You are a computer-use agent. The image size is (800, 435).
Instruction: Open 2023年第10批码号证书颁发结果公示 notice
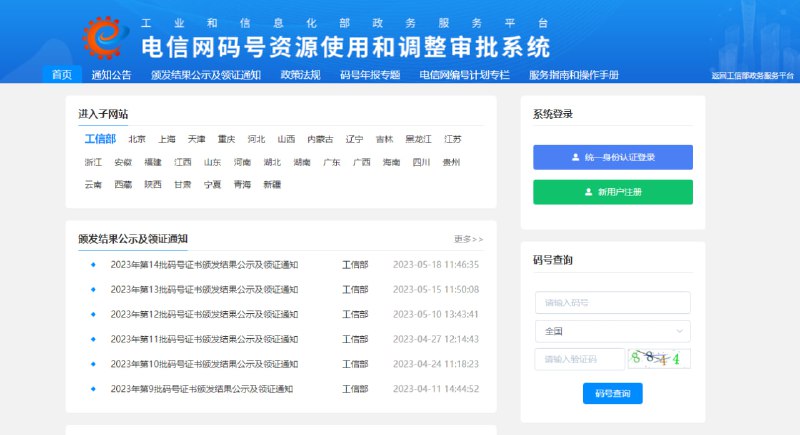coord(204,364)
